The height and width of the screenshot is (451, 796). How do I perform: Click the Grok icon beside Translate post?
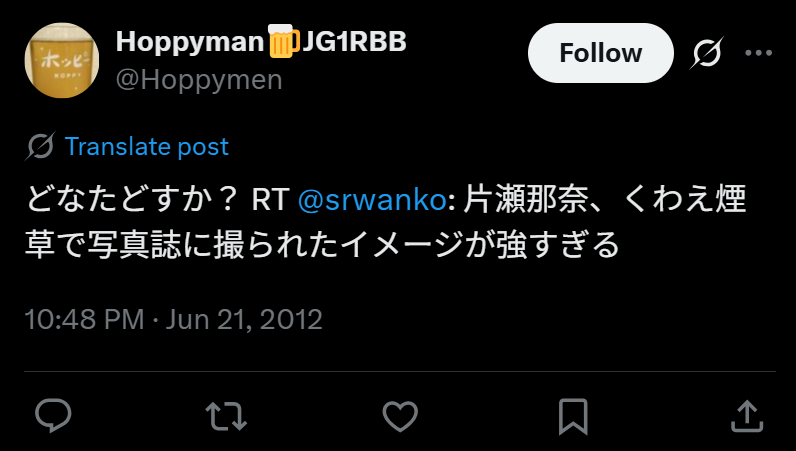pos(40,146)
